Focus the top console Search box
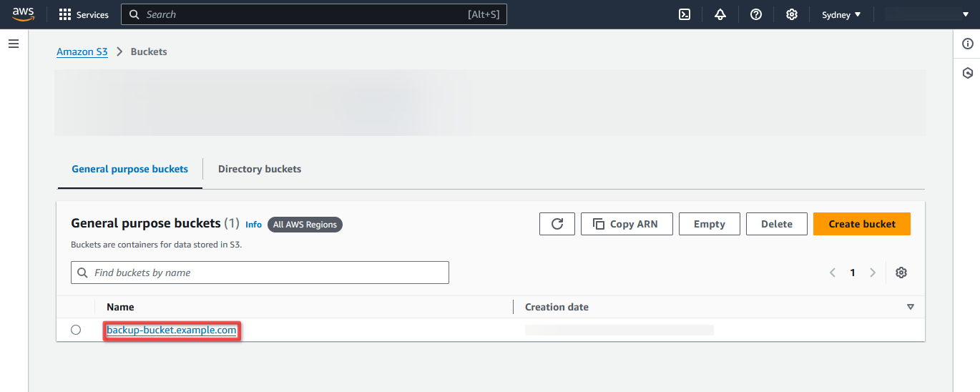 point(314,14)
